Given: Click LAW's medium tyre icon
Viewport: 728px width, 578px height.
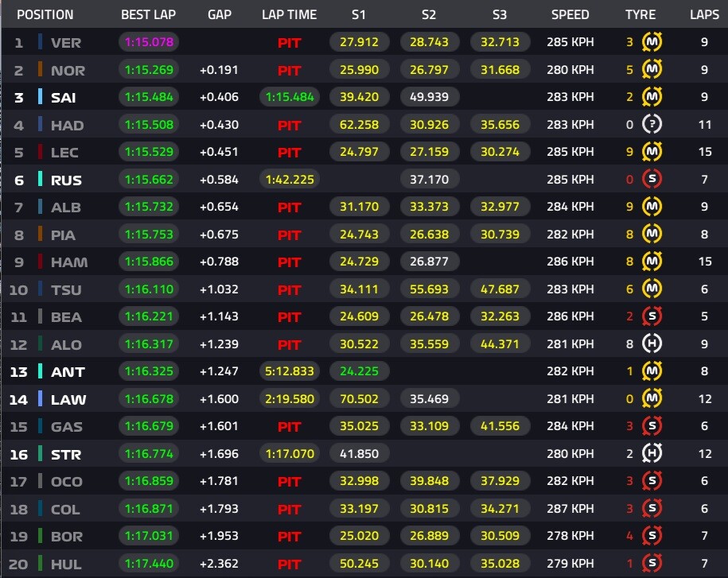Looking at the screenshot, I should [652, 398].
